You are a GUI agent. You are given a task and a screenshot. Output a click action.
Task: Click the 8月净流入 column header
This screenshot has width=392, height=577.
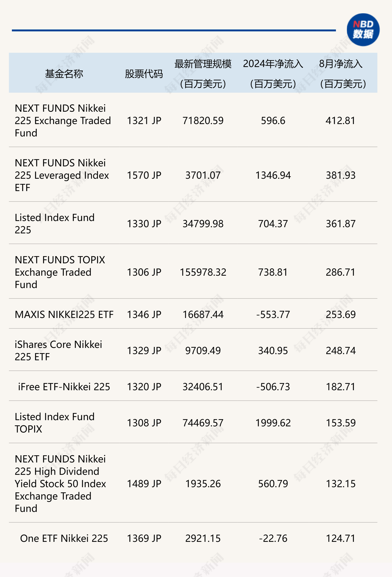(x=340, y=64)
